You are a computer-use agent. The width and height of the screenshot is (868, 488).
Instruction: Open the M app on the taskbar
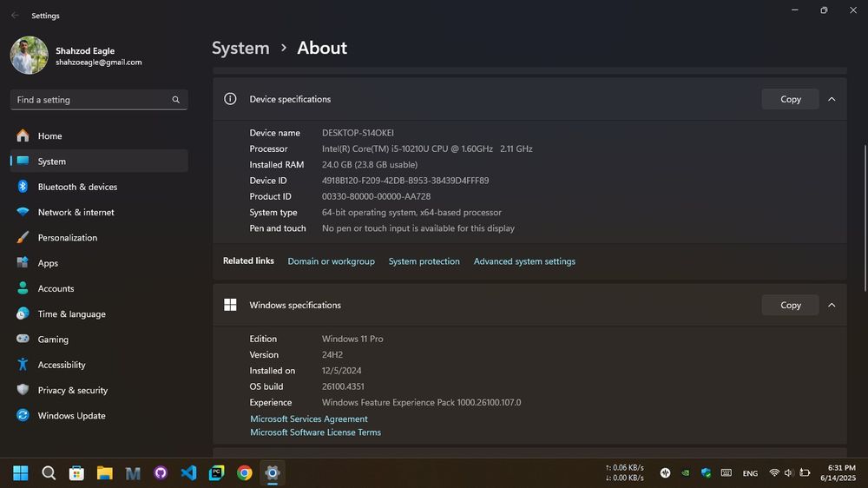(133, 473)
